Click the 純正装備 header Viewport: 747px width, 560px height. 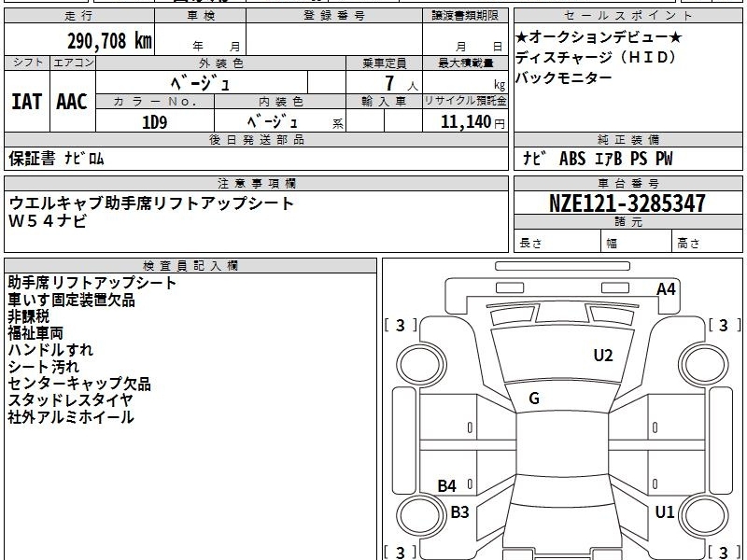[627, 139]
